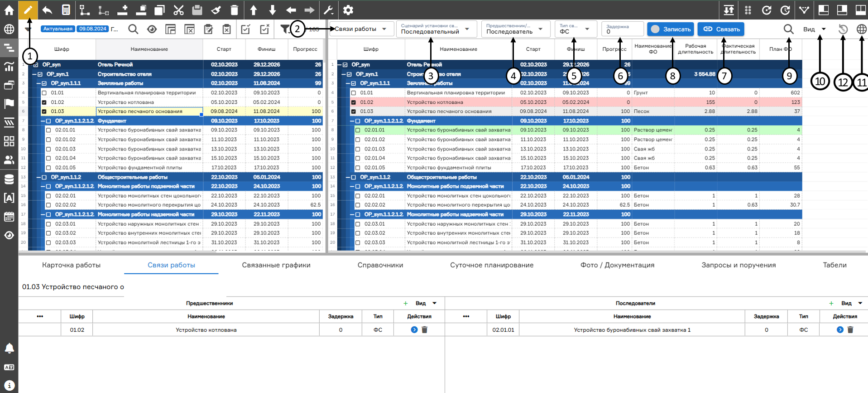The image size is (868, 393).
Task: Click the Задержка input field
Action: (x=623, y=29)
